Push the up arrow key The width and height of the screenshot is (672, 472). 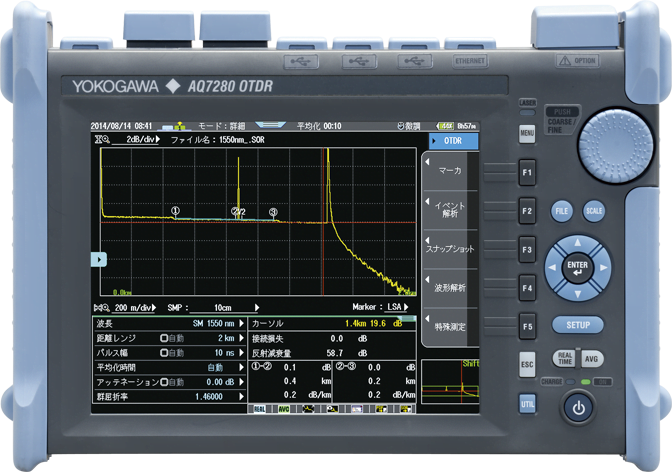point(578,243)
